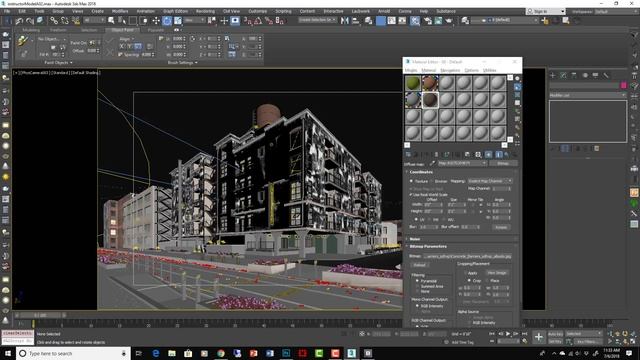Image resolution: width=640 pixels, height=360 pixels.
Task: Expand the Brush Settings ribbon panel
Action: click(x=182, y=62)
